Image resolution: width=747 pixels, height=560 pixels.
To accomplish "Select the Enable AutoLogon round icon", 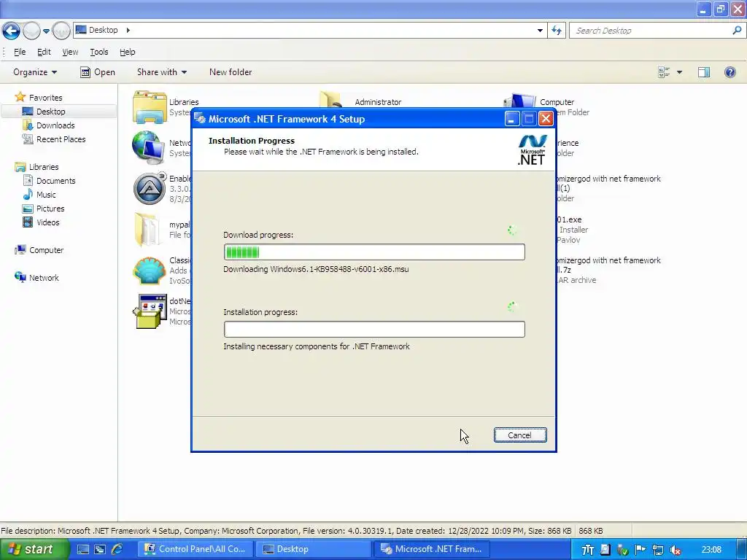I will pyautogui.click(x=150, y=189).
